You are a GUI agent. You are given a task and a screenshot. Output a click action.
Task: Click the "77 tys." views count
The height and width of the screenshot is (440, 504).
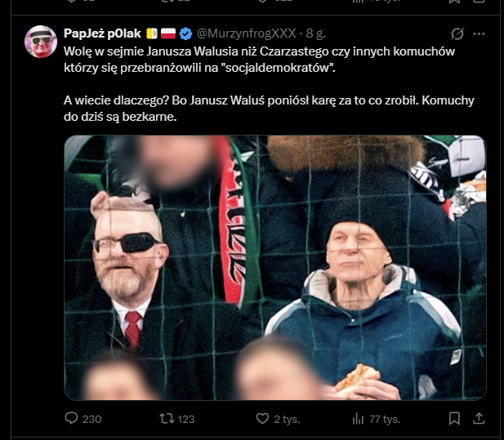point(384,419)
